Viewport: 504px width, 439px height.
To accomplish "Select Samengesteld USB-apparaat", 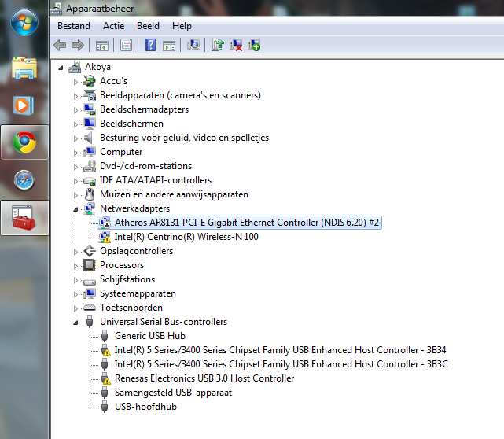I will click(173, 393).
